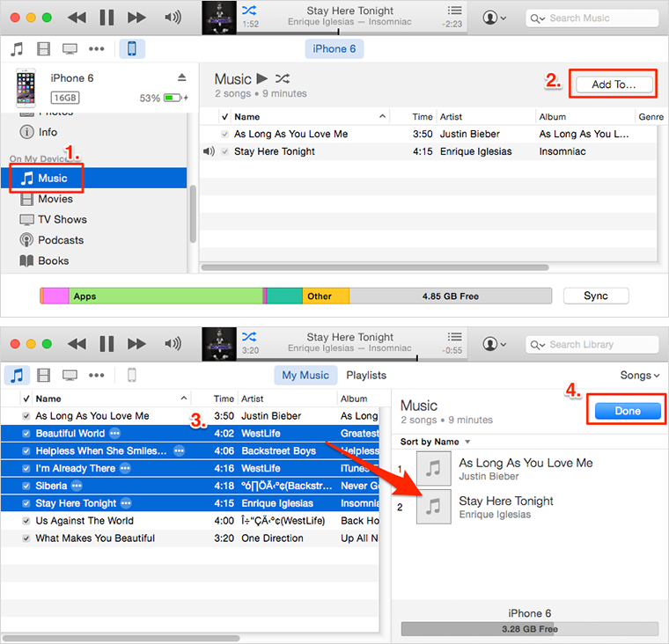
Task: Click playback progress bar in bottom window
Action: pos(352,359)
